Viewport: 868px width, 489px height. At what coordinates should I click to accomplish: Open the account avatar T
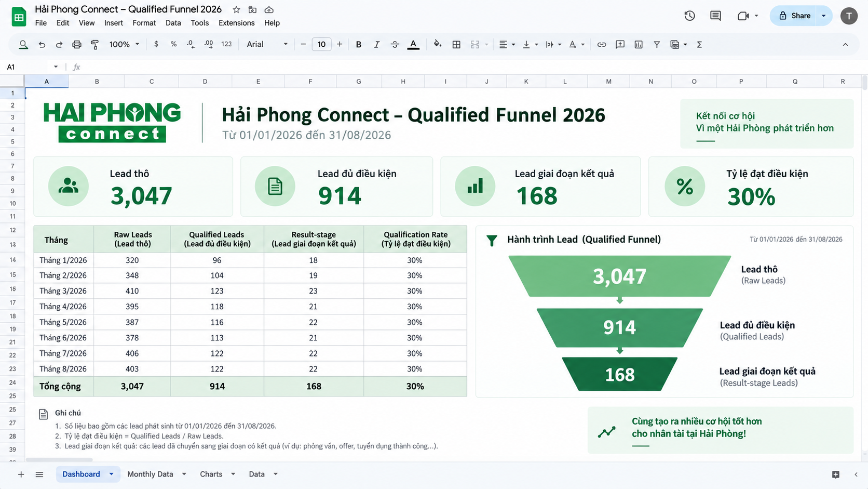coord(849,16)
